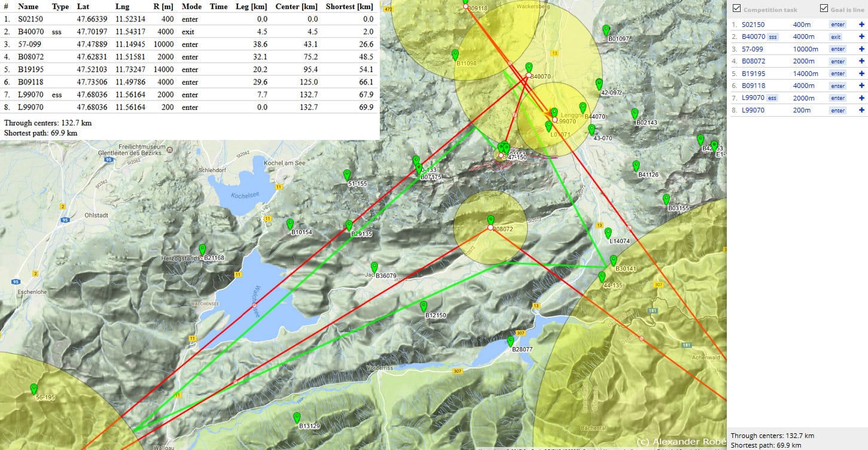Open waypoint S02150 in side panel list
Screen dimensions: 868x450
(753, 25)
